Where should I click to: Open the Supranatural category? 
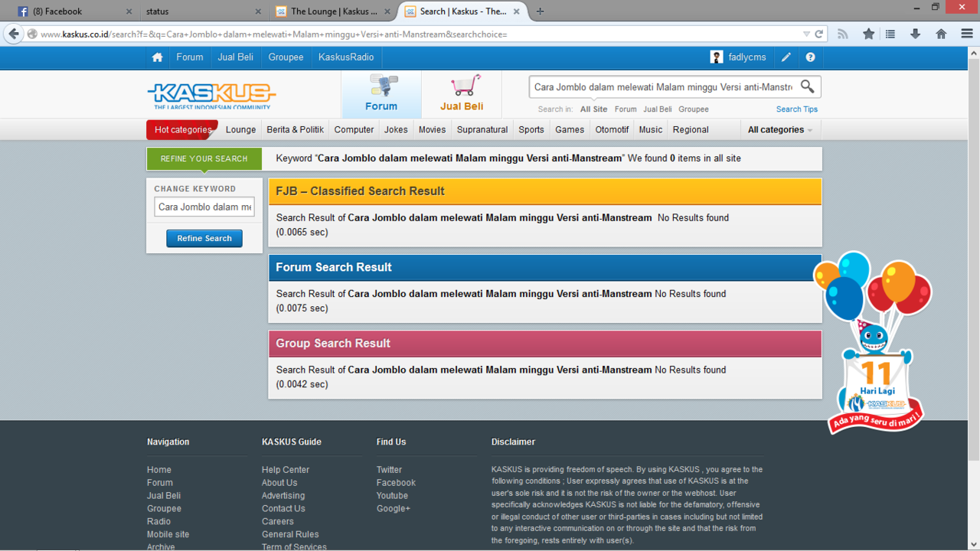click(482, 129)
